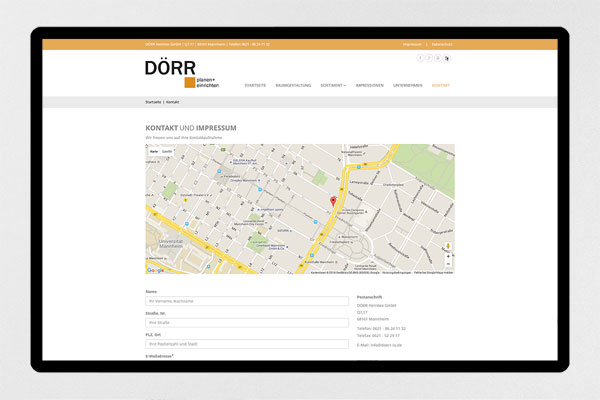This screenshot has width=600, height=400.
Task: Open the first social media icon in header
Action: pyautogui.click(x=421, y=59)
